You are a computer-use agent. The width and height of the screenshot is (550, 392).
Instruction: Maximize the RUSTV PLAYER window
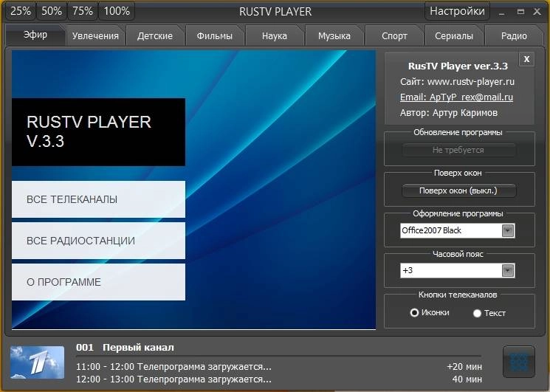(520, 12)
